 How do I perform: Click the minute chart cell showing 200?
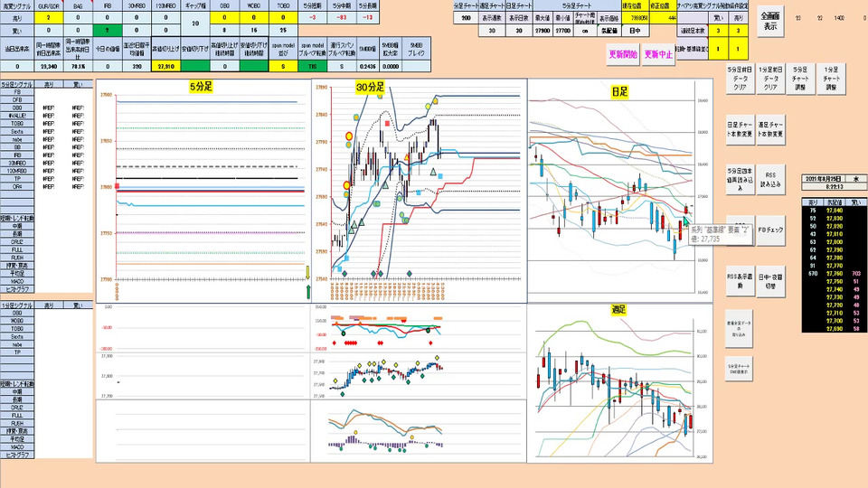[467, 18]
